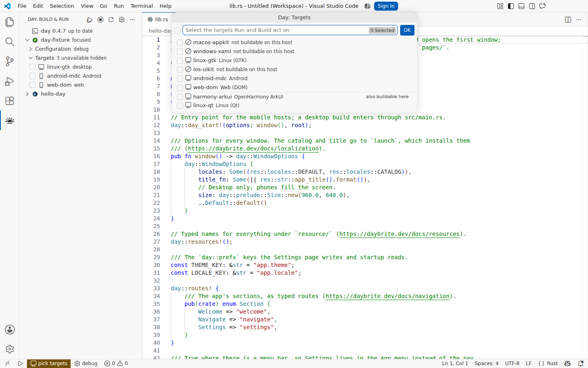This screenshot has width=588, height=368.
Task: Click the Copilot icon in status bar
Action: [x=568, y=364]
